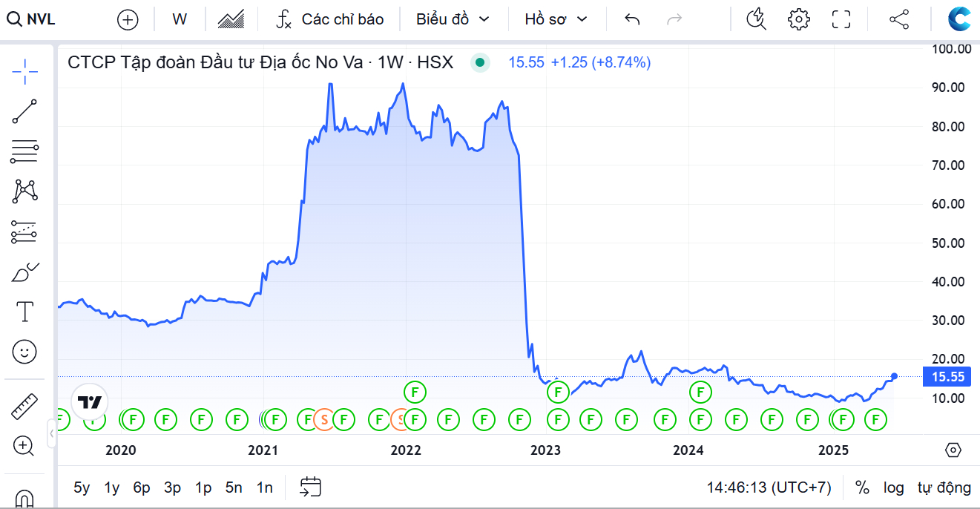Open quick search lightning icon

(x=756, y=19)
